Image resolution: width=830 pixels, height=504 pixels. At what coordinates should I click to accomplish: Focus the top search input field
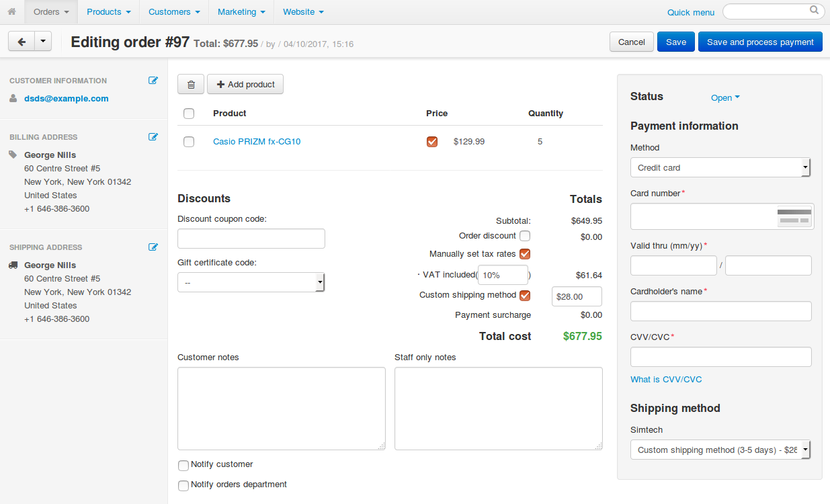[774, 11]
